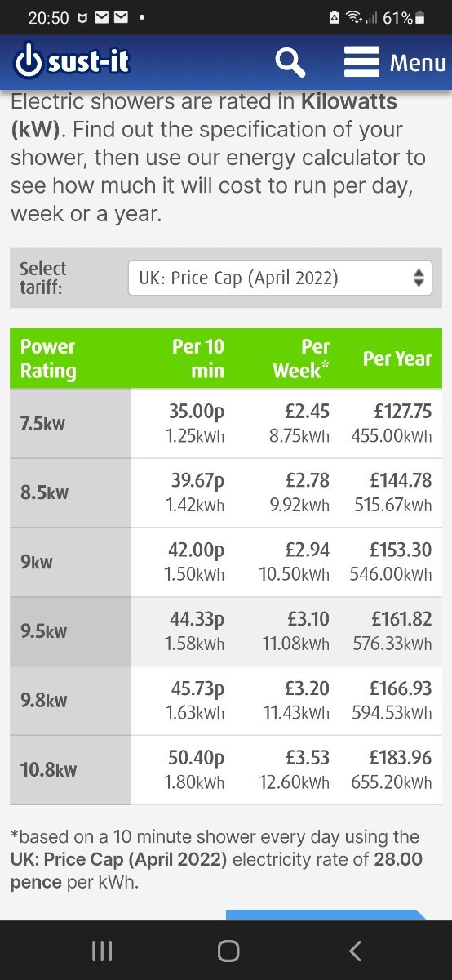Tap the Android home button icon
The width and height of the screenshot is (452, 980).
[228, 951]
